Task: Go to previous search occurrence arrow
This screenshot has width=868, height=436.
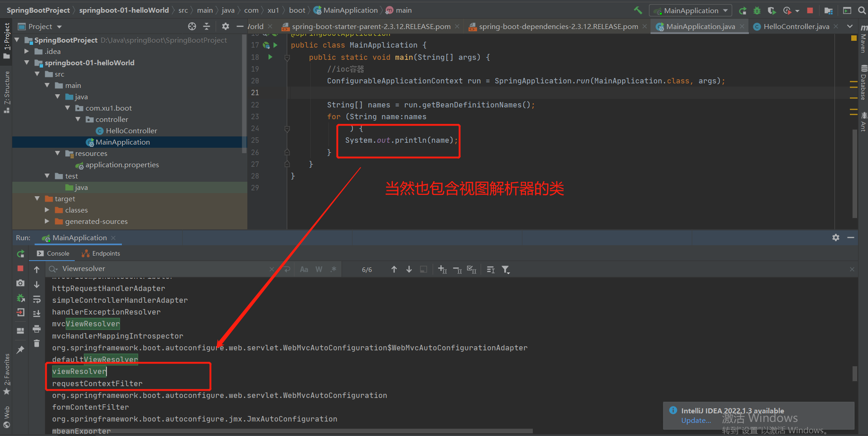Action: (394, 269)
